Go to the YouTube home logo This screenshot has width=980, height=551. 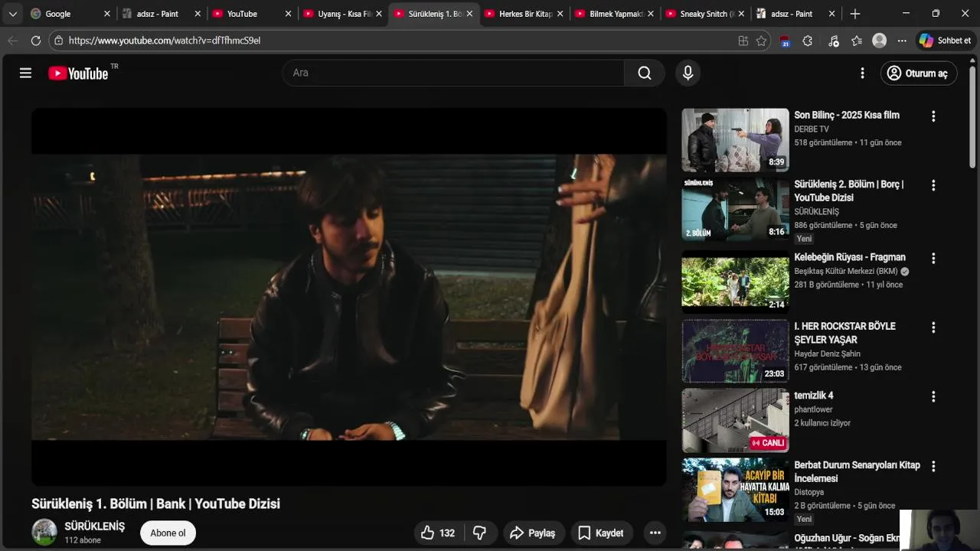click(x=78, y=73)
